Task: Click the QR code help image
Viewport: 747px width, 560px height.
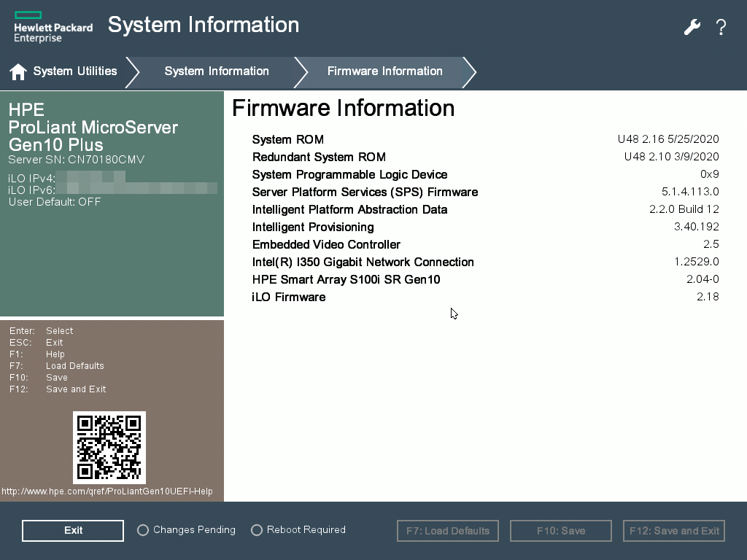Action: tap(109, 448)
